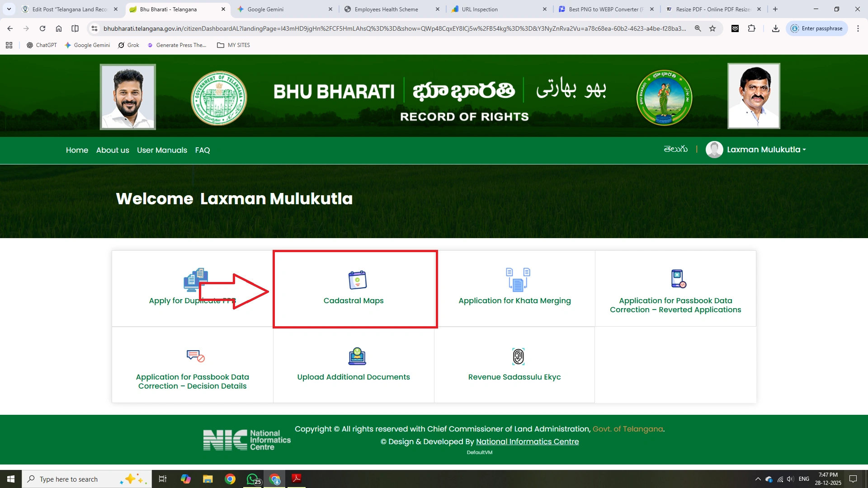The width and height of the screenshot is (868, 488).
Task: Enable the bookmark star for this page
Action: coord(713,28)
